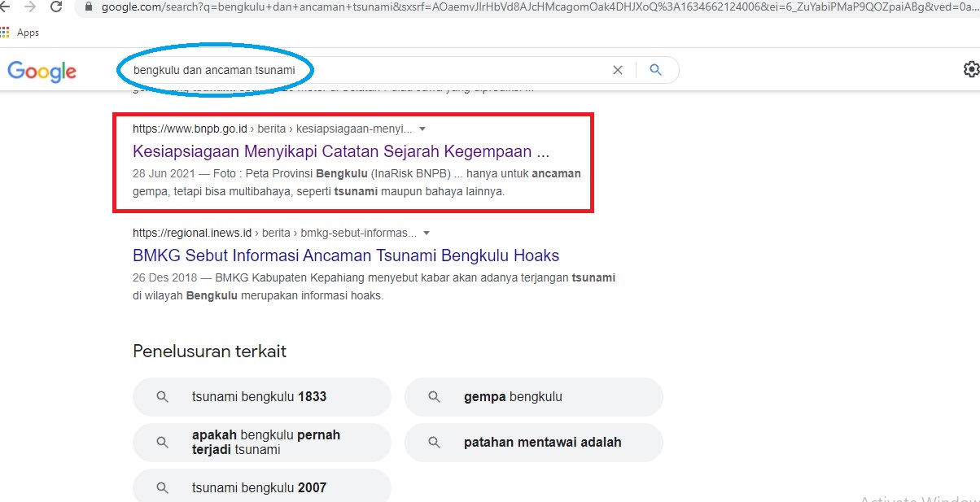Click the Google logo
Viewport: 980px width, 502px height.
click(42, 72)
